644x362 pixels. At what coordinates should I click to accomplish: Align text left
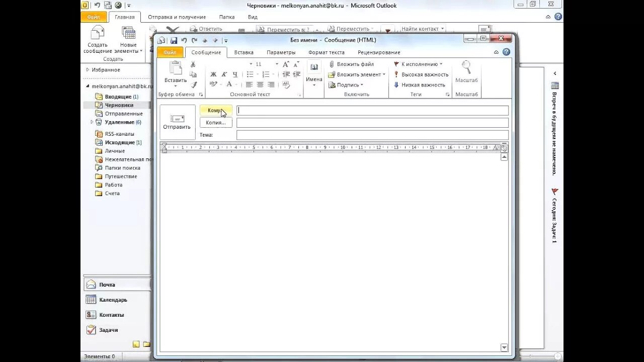coord(249,84)
